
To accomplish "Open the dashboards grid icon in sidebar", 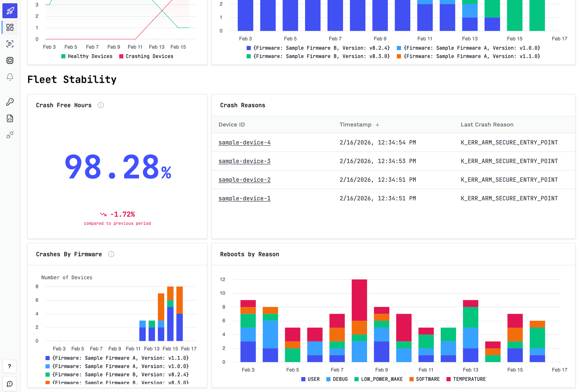I will click(10, 28).
